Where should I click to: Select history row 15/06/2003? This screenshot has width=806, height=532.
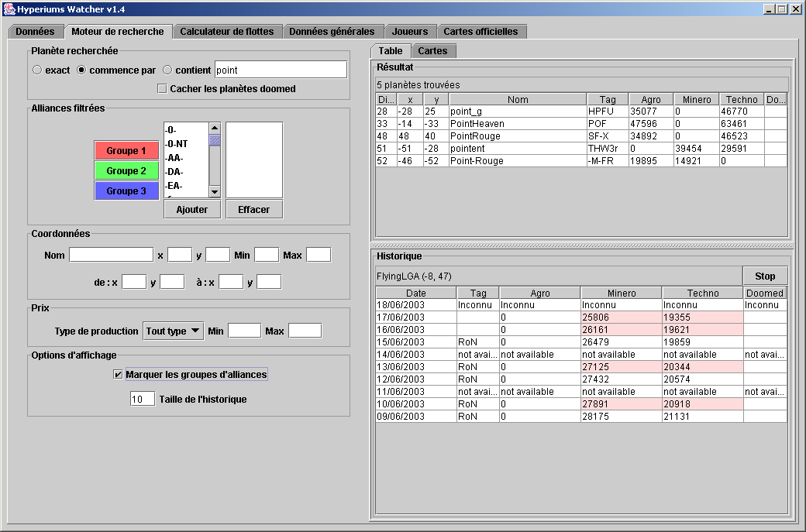[581, 342]
